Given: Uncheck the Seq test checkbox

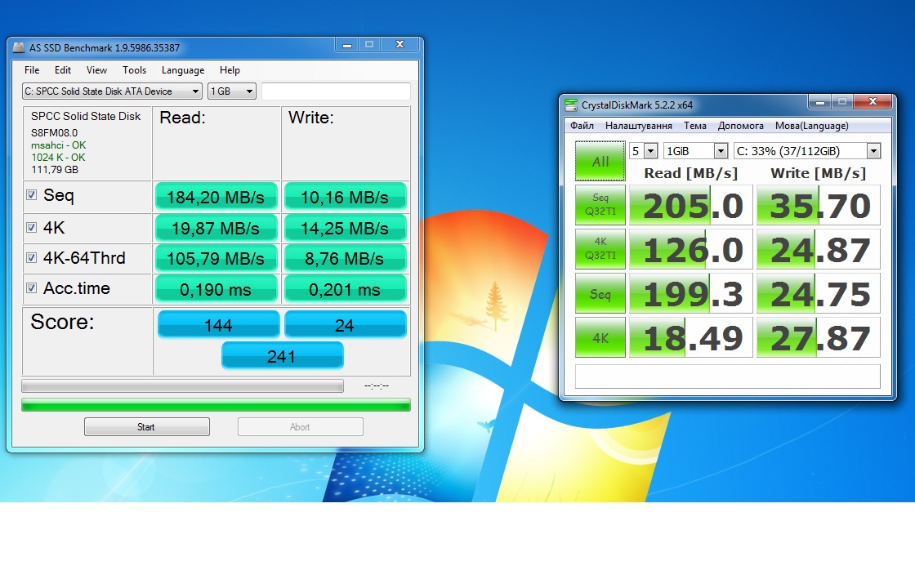Looking at the screenshot, I should (31, 195).
